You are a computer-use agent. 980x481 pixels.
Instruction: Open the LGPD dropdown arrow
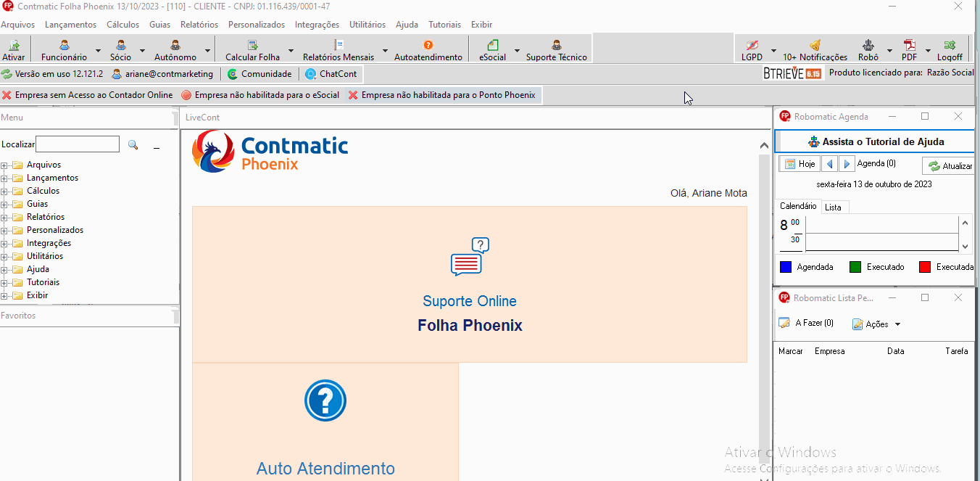(x=773, y=51)
